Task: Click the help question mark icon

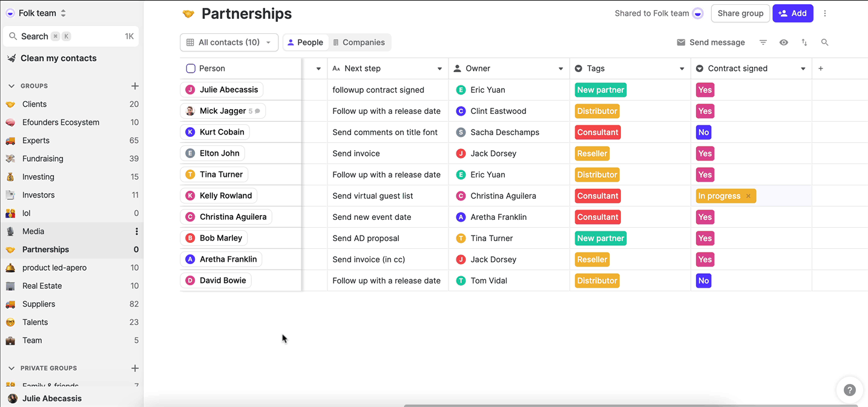Action: tap(850, 391)
